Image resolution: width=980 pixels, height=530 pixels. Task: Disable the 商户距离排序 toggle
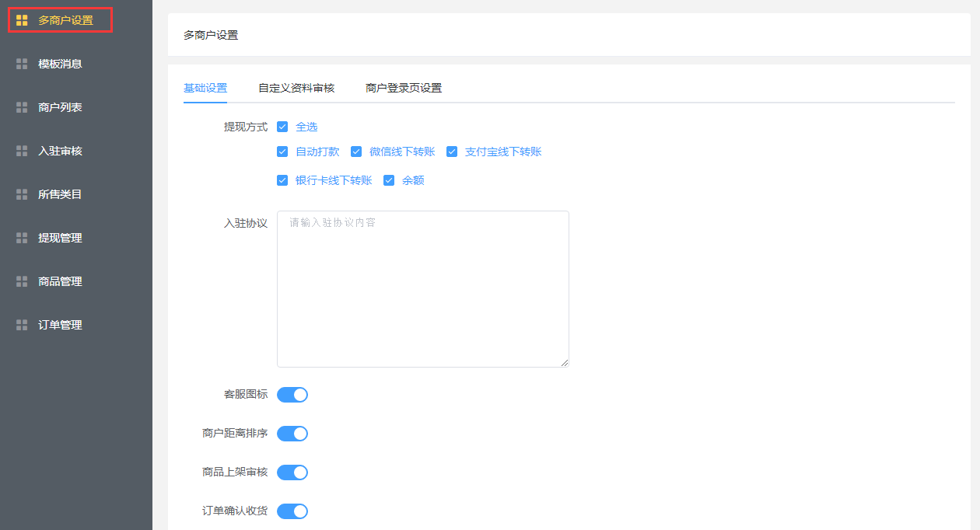(x=292, y=434)
